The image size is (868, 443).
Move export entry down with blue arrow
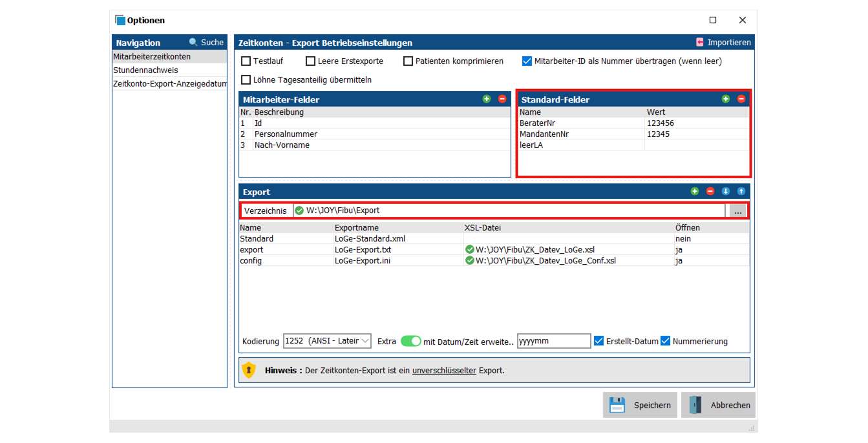pyautogui.click(x=726, y=192)
